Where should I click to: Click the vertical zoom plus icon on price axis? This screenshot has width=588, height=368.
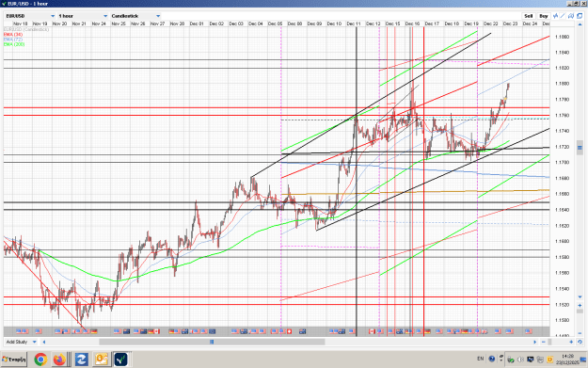(x=580, y=305)
